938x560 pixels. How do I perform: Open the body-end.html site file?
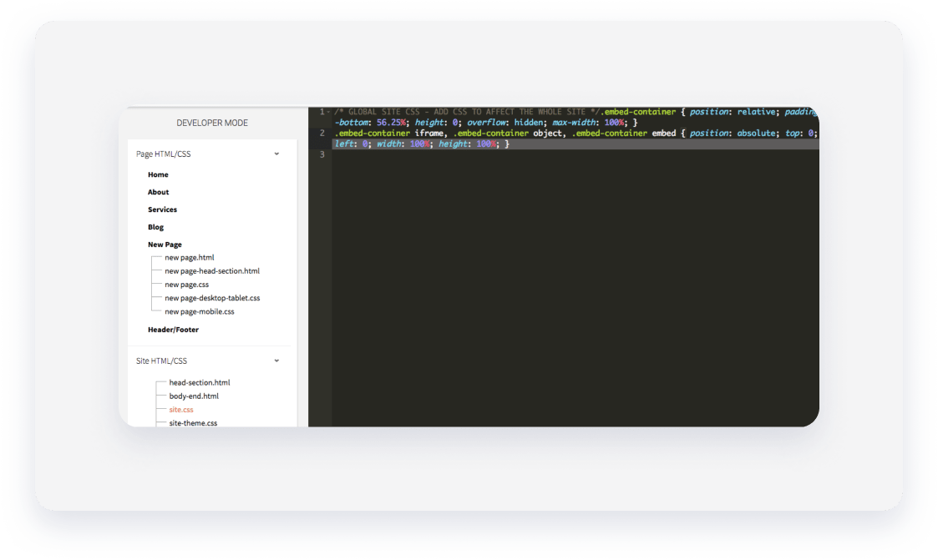click(194, 396)
